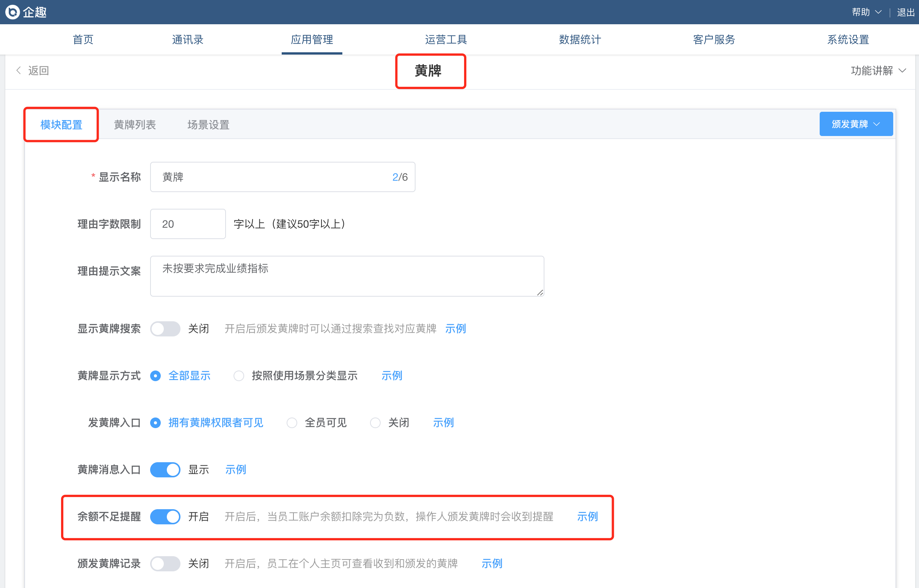Select 按照使用场景分类显示 radio option
919x588 pixels.
pyautogui.click(x=239, y=376)
